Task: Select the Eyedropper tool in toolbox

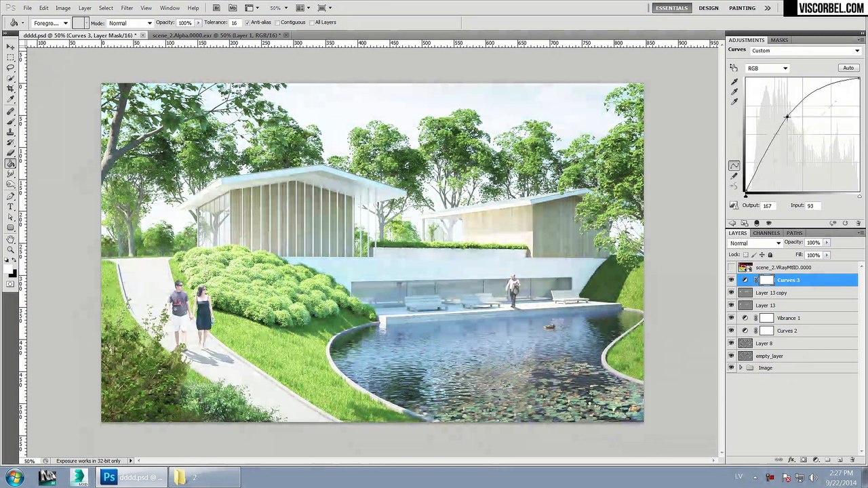Action: coord(11,100)
